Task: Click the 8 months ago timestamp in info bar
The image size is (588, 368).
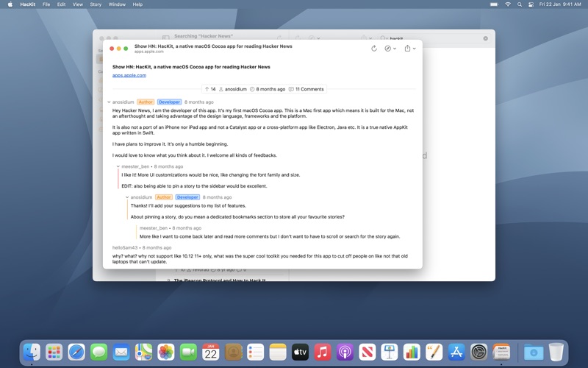Action: [268, 89]
